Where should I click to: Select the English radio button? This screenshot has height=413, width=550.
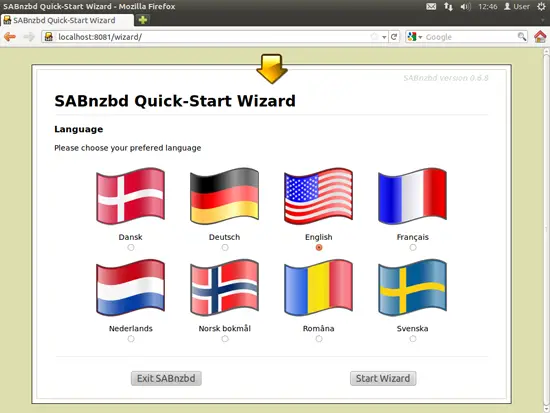[319, 247]
